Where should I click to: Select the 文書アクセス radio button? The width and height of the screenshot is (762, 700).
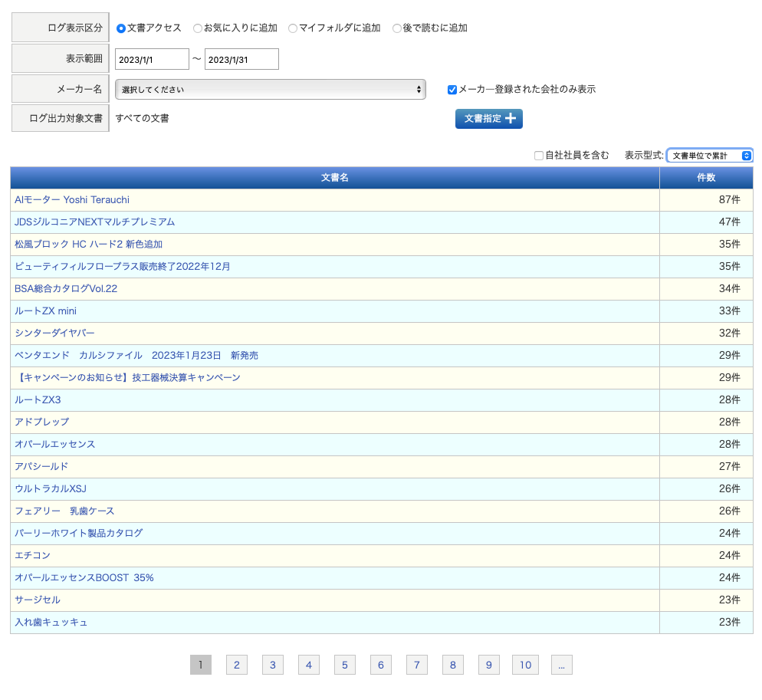click(121, 28)
